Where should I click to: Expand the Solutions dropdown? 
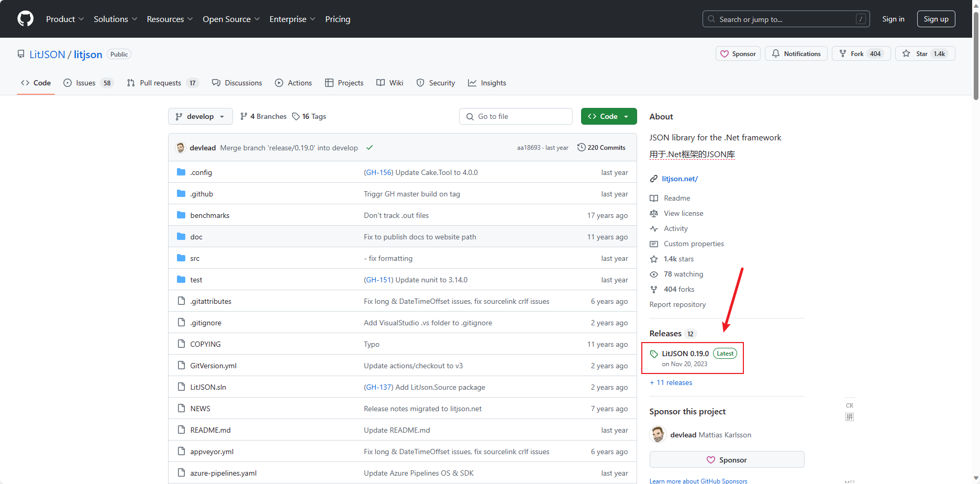(115, 19)
